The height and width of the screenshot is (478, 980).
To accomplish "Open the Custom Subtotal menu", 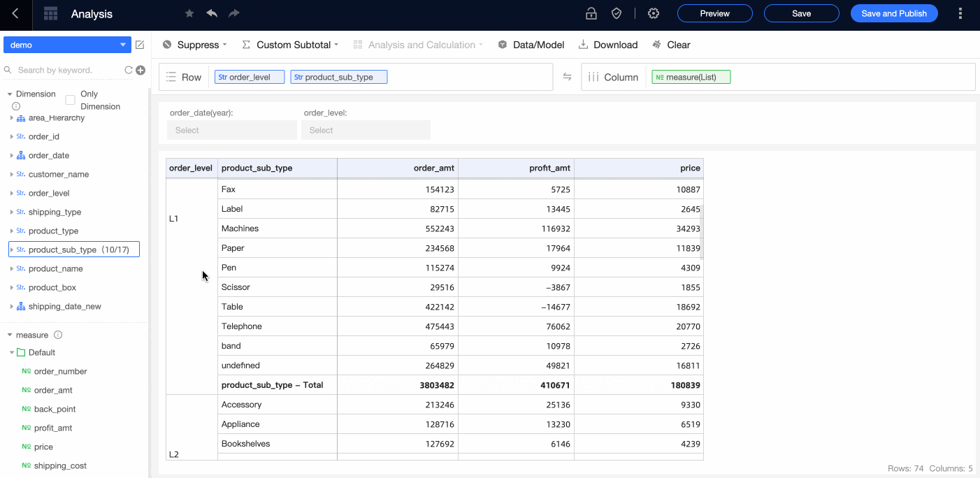I will 290,45.
